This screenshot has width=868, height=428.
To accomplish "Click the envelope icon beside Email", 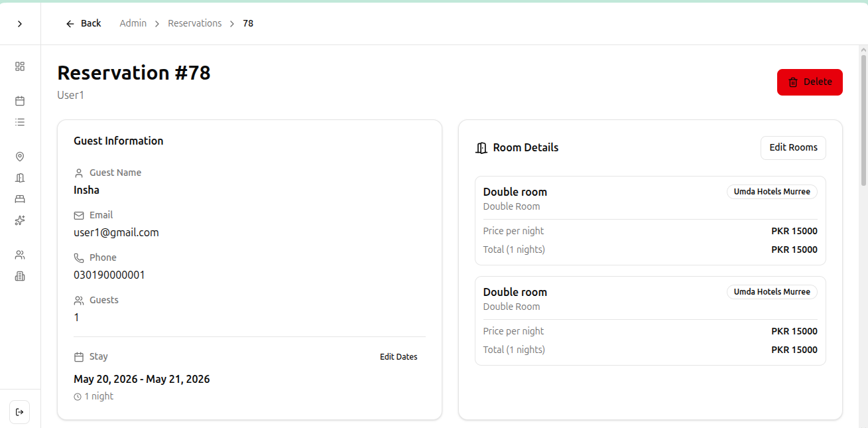I will point(79,216).
